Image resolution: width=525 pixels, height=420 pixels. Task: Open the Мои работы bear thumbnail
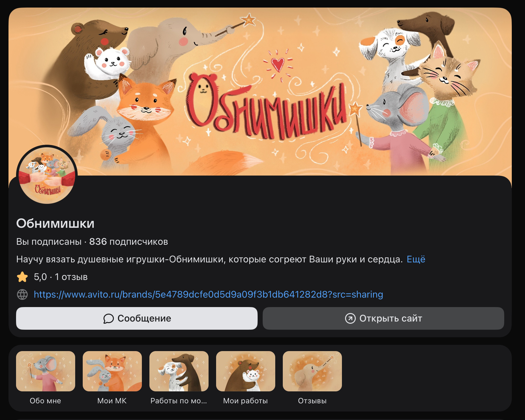tap(246, 371)
